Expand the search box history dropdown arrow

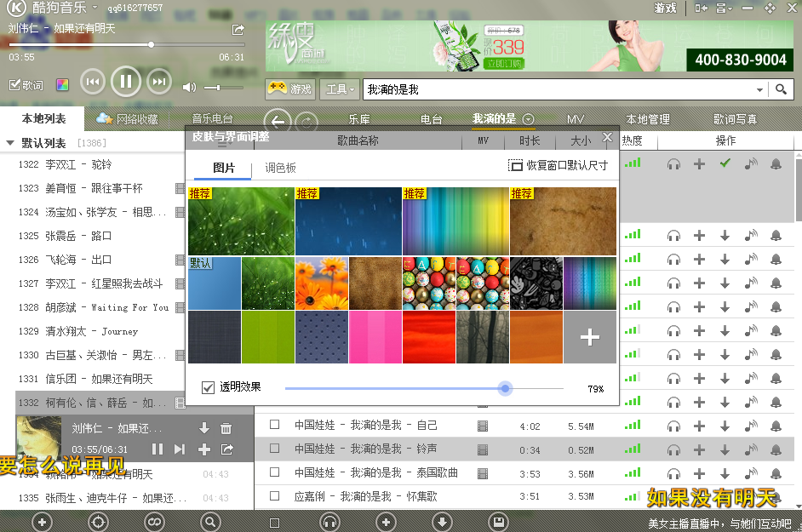coord(759,89)
